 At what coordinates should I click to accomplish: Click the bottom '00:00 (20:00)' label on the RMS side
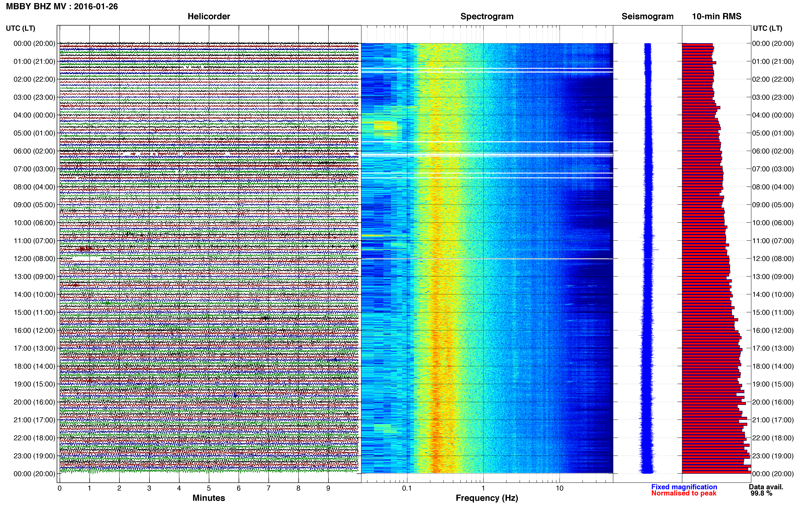[773, 474]
